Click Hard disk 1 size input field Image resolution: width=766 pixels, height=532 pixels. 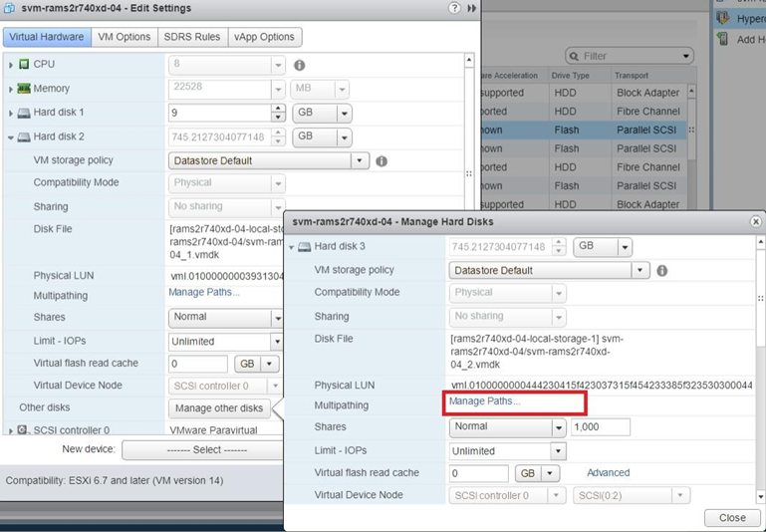(219, 114)
